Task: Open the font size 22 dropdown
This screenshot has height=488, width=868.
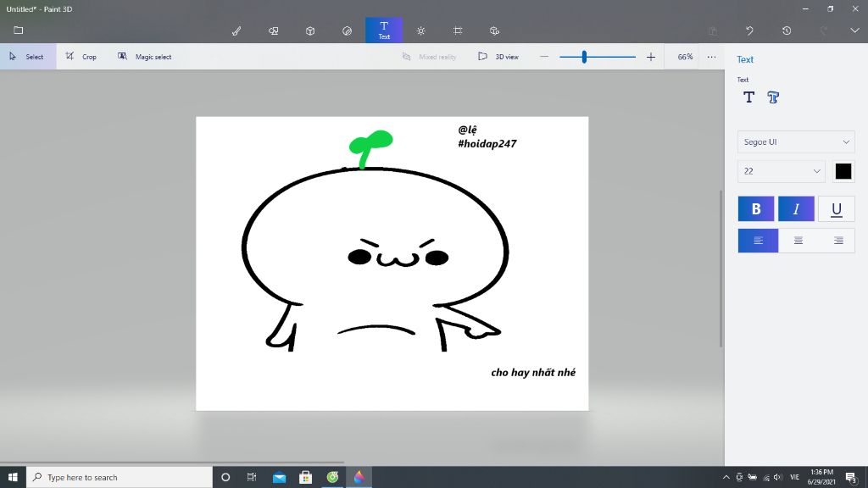Action: [x=781, y=171]
